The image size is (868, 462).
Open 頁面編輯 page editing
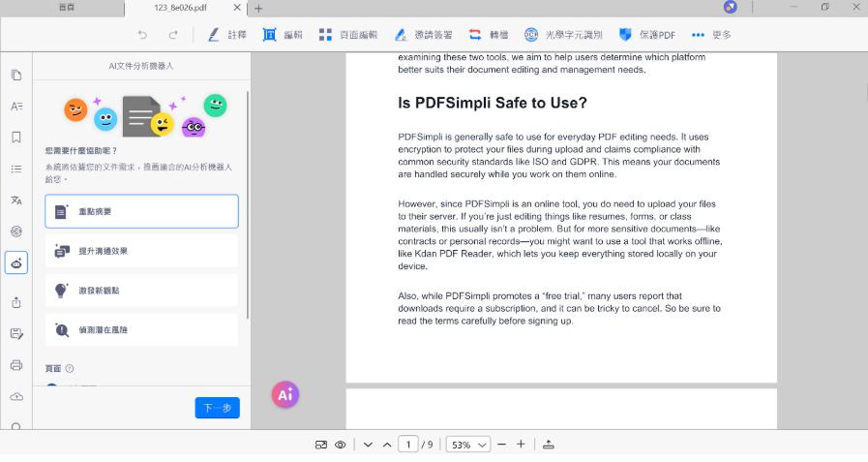[348, 35]
